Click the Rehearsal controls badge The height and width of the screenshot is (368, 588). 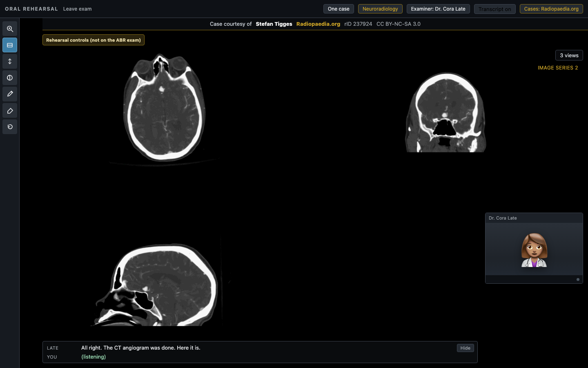point(94,40)
